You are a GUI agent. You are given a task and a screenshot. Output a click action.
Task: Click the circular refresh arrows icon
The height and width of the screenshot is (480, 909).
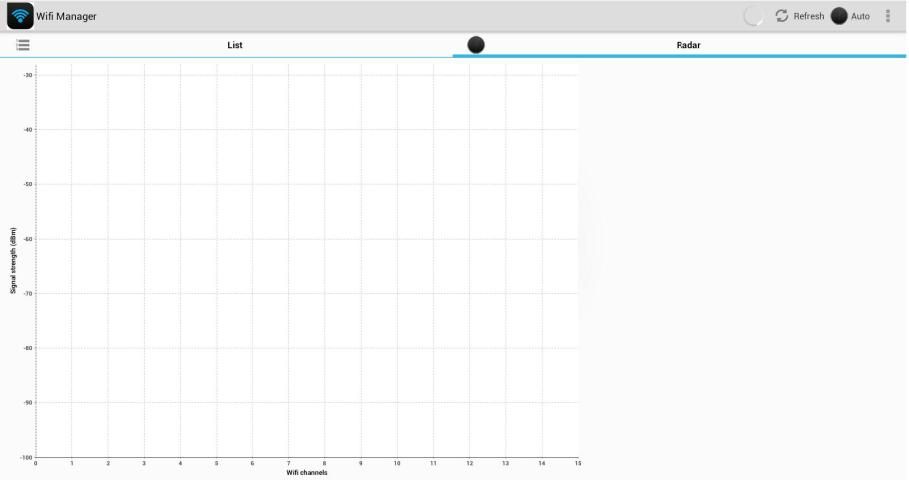782,16
